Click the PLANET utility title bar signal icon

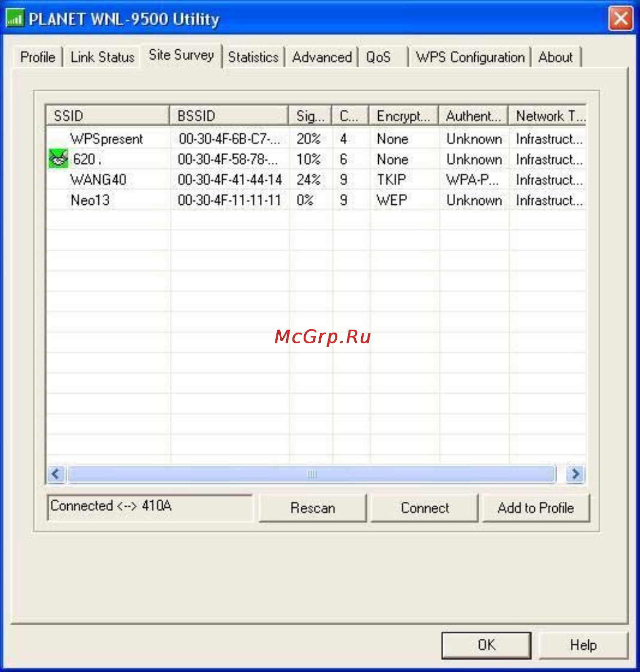(15, 19)
